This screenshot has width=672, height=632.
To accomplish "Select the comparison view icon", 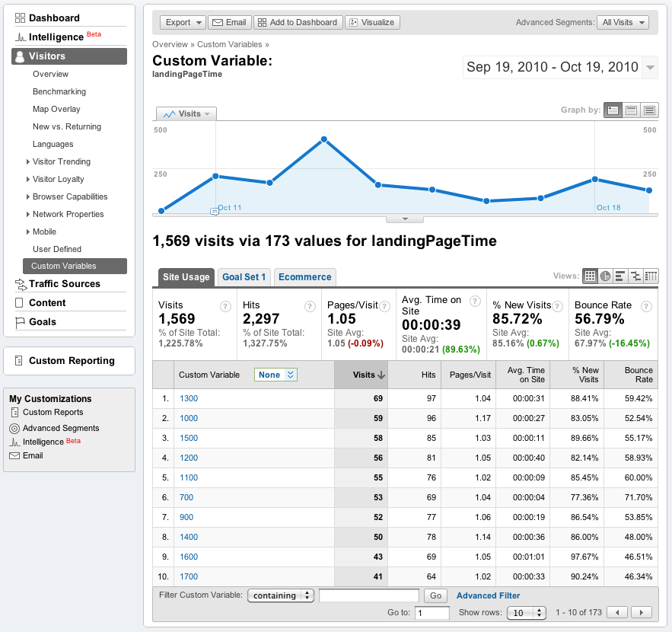I will pyautogui.click(x=636, y=276).
